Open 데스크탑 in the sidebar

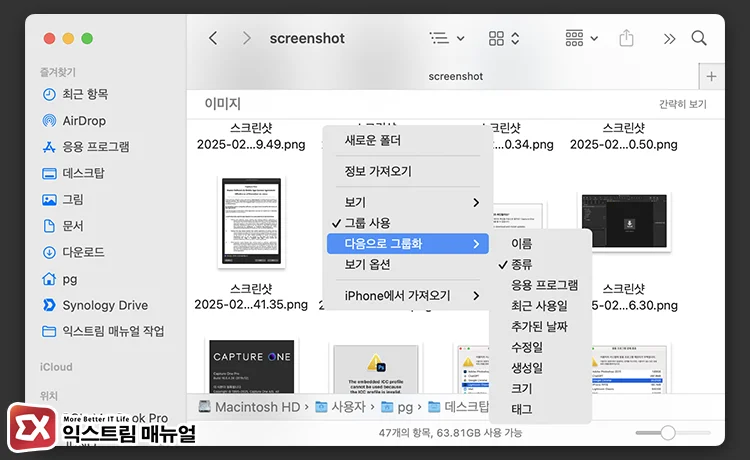(x=73, y=173)
